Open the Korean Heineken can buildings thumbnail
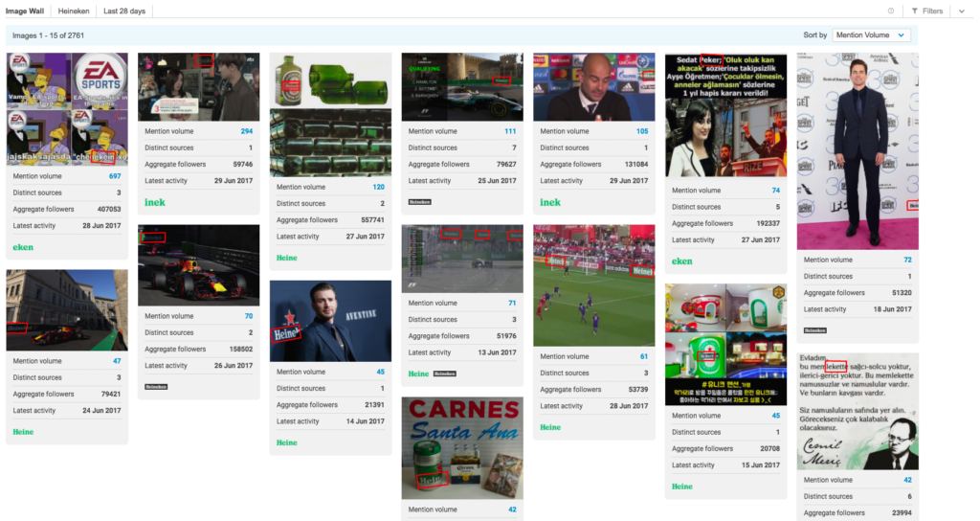Image resolution: width=980 pixels, height=521 pixels. tap(725, 344)
